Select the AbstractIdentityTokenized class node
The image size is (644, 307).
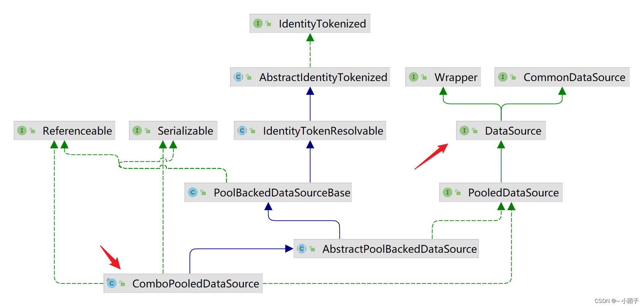(x=310, y=77)
